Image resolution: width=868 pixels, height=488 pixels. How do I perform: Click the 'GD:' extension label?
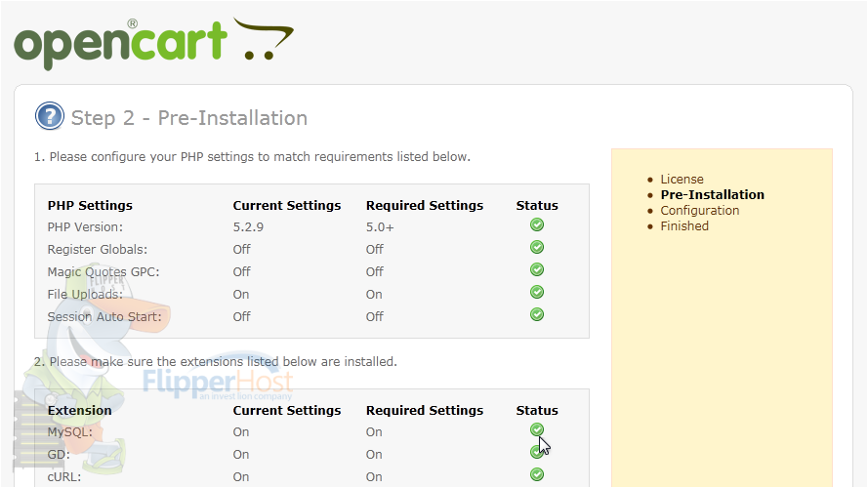click(x=59, y=454)
